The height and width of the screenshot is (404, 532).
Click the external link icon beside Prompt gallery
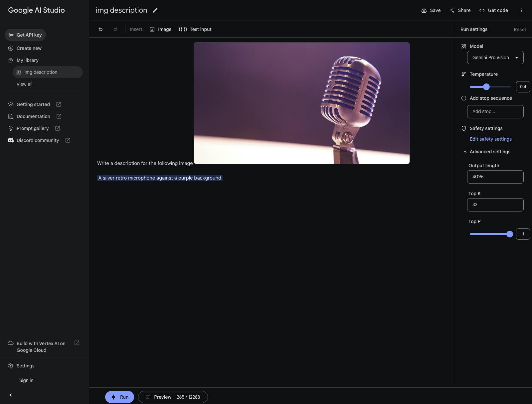coord(58,128)
